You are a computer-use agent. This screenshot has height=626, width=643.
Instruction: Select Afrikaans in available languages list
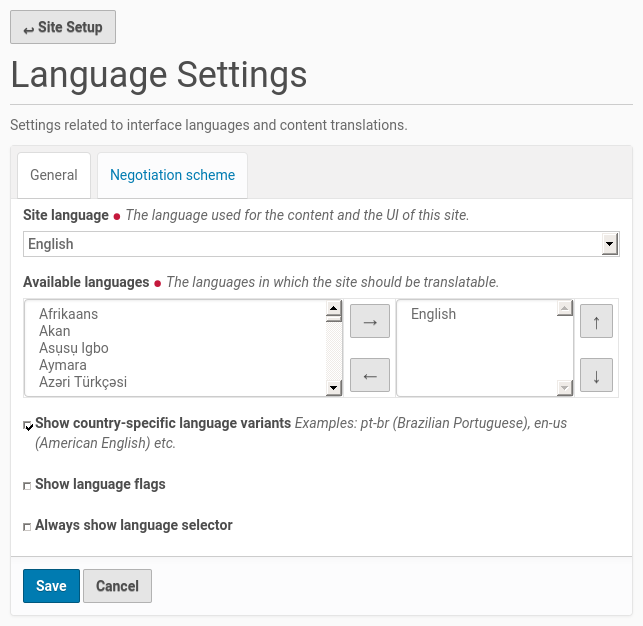tap(68, 314)
